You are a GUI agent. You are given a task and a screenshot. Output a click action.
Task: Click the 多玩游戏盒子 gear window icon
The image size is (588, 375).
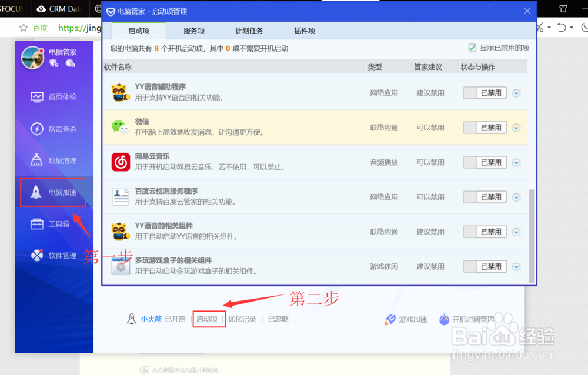(x=121, y=266)
